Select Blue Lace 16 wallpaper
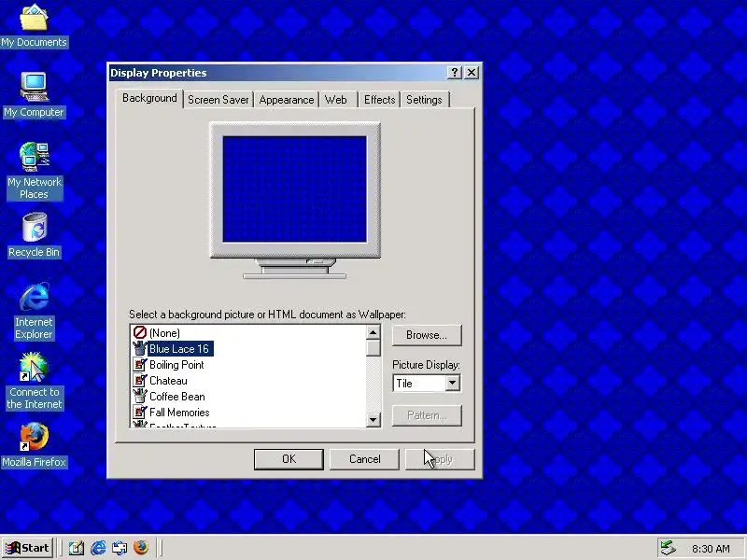 (x=179, y=349)
